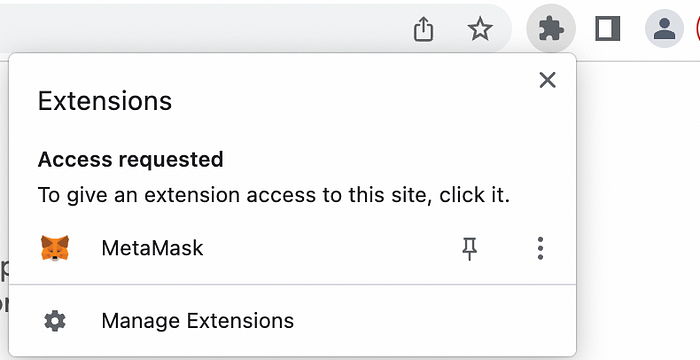This screenshot has width=700, height=360.
Task: Bookmark this page with the star icon
Action: pos(480,29)
